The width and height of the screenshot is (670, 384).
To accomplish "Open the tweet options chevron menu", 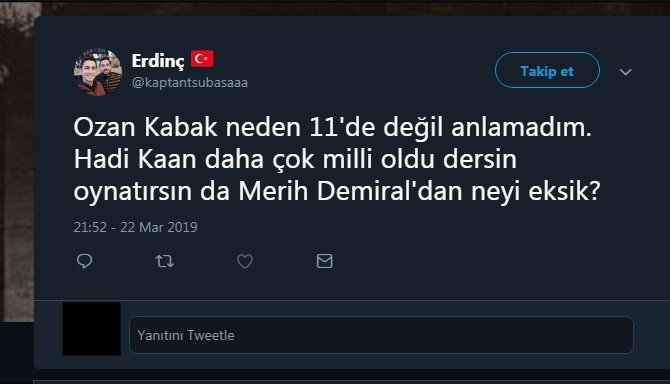I will pos(626,72).
